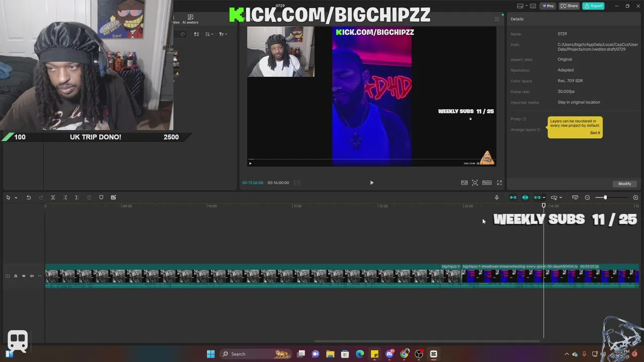Delete the selected clip with the trash icon
644x362 pixels.
(x=89, y=198)
